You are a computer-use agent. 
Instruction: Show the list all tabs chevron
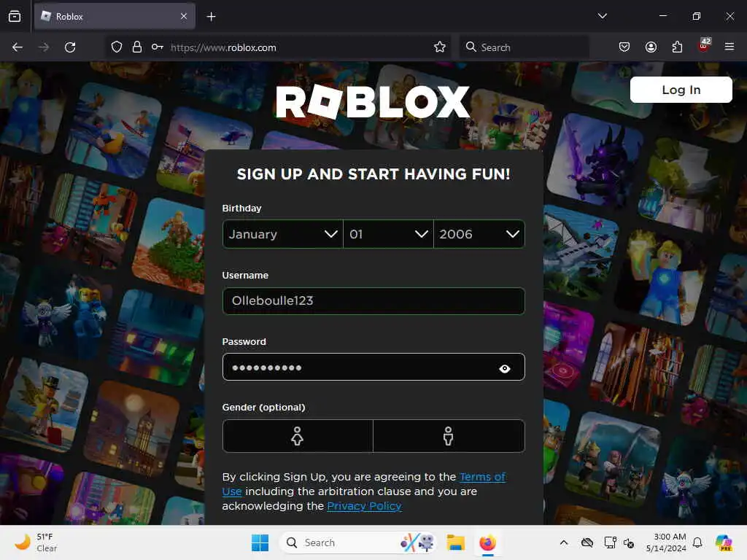pos(602,16)
